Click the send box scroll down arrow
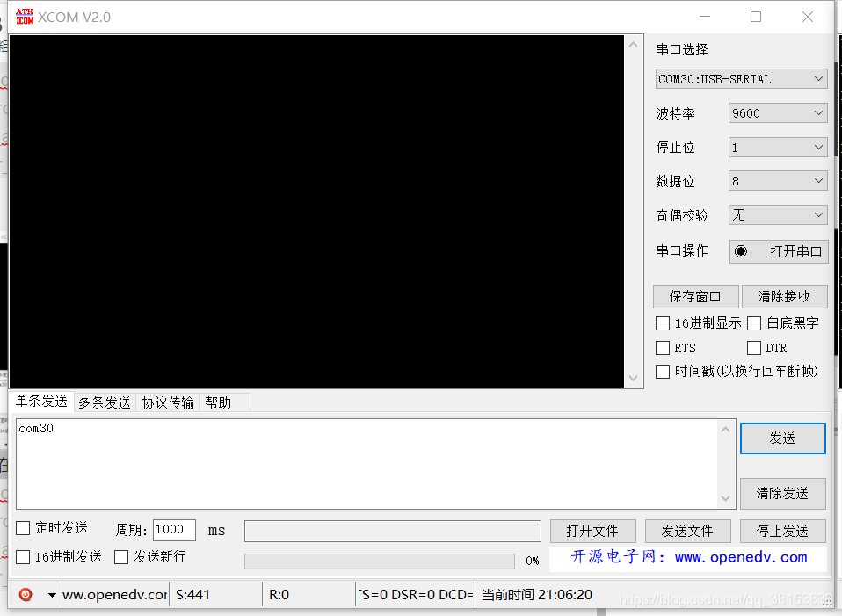Viewport: 842px width, 616px height. click(725, 498)
